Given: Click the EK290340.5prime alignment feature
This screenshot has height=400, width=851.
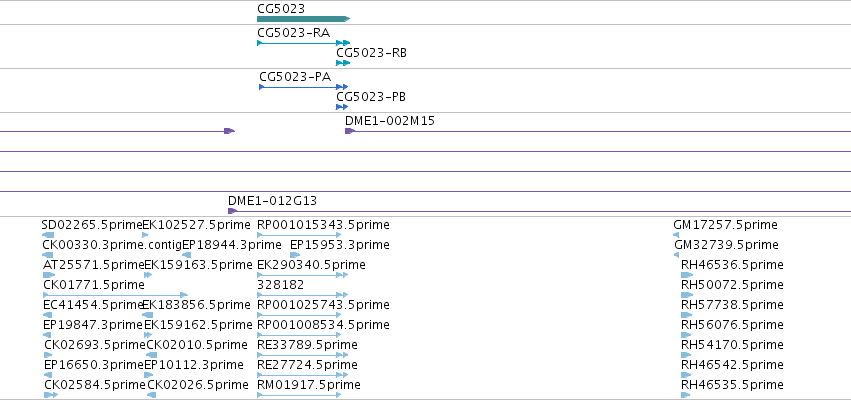Looking at the screenshot, I should [302, 275].
